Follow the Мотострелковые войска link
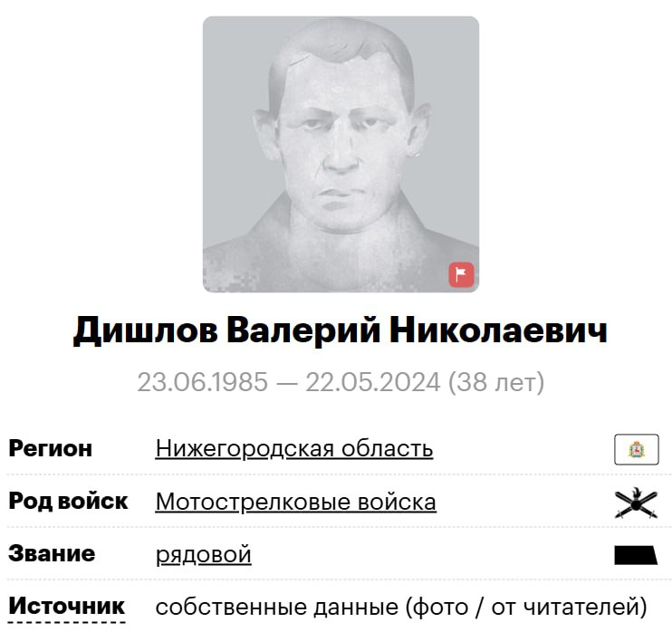Screen dimensions: 672x632 click(x=296, y=502)
